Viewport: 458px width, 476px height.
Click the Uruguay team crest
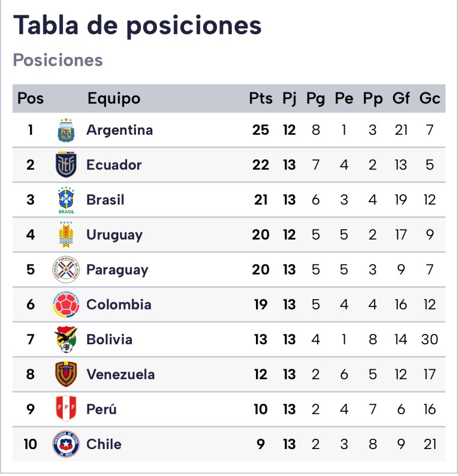66,234
